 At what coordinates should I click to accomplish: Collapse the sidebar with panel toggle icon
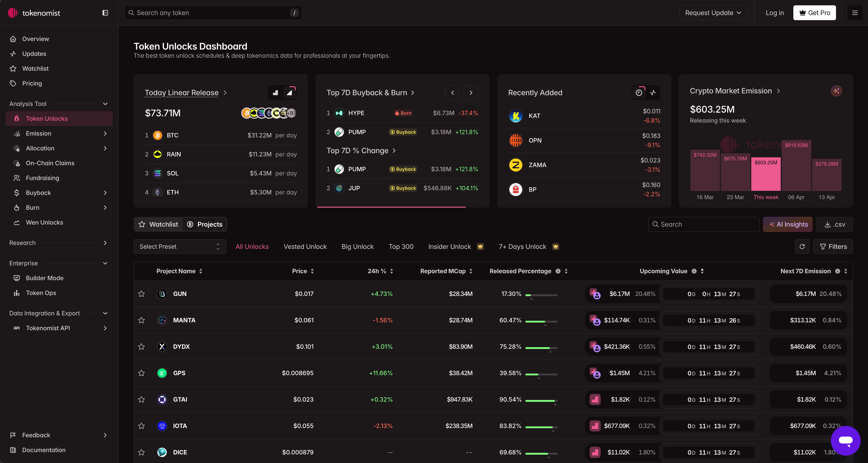point(105,13)
